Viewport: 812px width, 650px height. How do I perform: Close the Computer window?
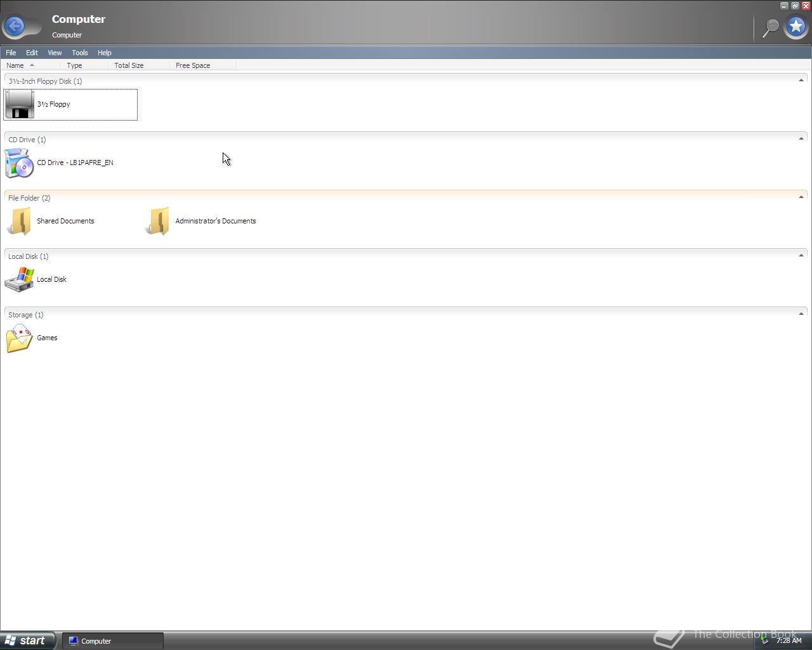tap(806, 6)
